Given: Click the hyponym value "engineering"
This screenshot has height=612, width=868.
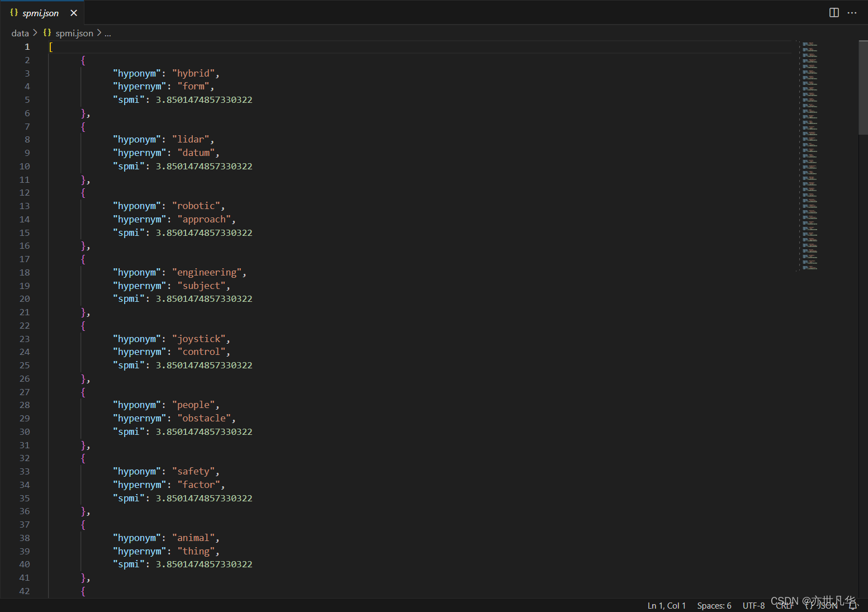Looking at the screenshot, I should [207, 273].
